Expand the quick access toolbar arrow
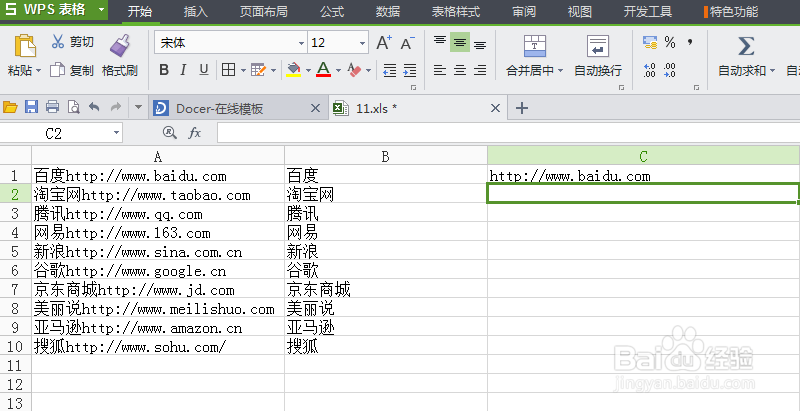 (138, 107)
